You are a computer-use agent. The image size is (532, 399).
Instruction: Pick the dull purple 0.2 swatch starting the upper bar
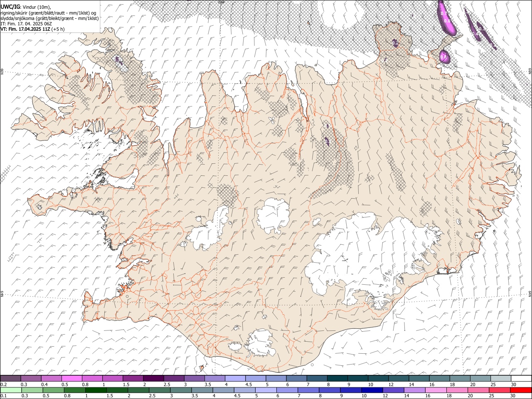coord(11,379)
